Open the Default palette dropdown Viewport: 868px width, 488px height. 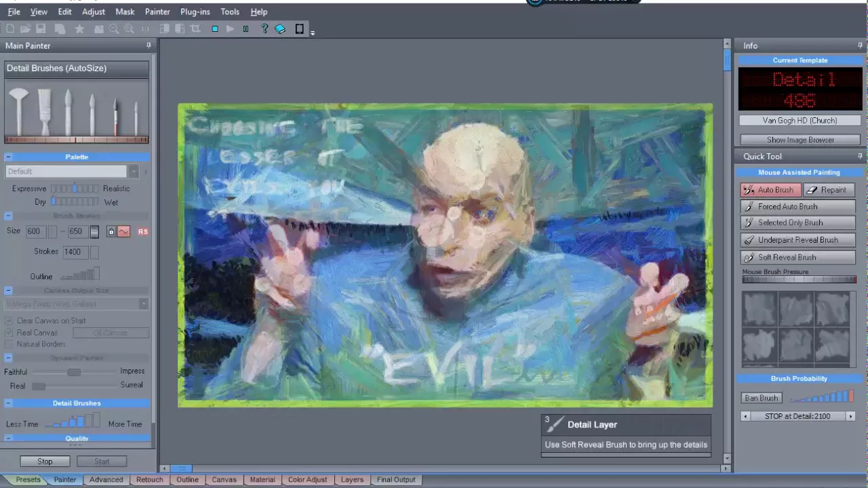pyautogui.click(x=134, y=171)
